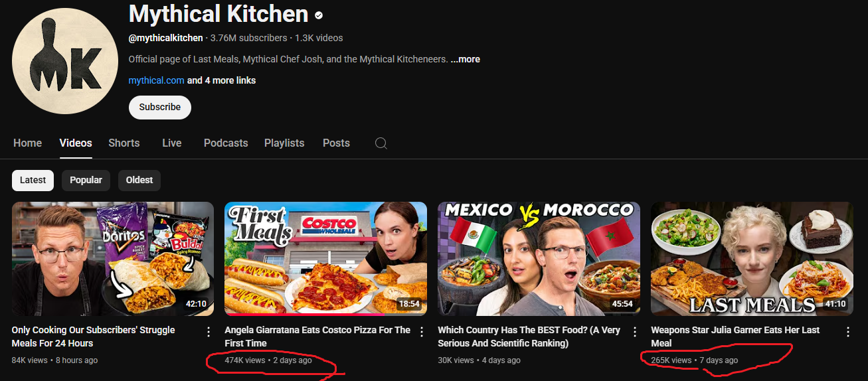Open the channel search magnifier icon

click(381, 143)
